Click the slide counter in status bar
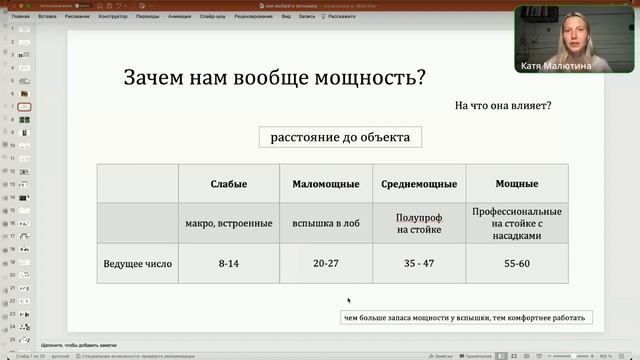The height and width of the screenshot is (360, 640). (x=30, y=356)
